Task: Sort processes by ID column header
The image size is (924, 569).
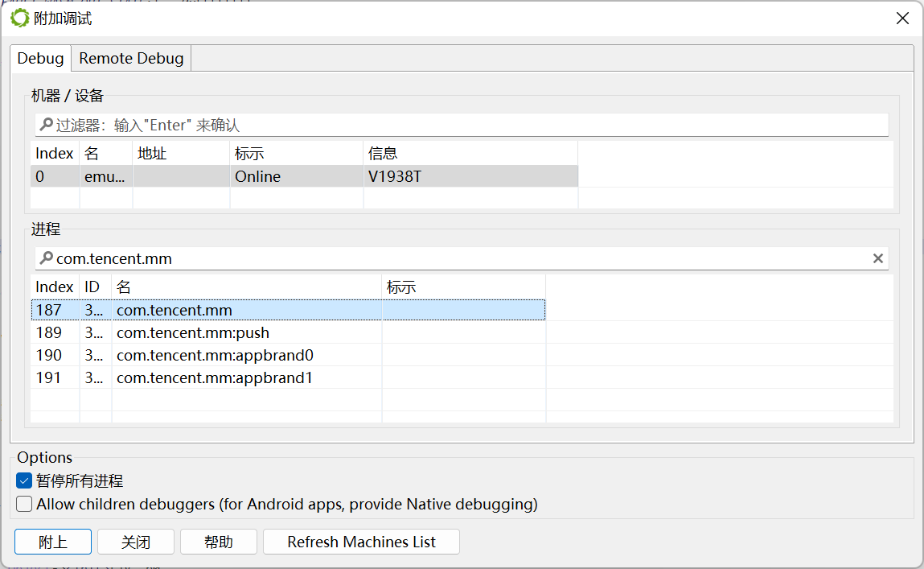Action: coord(96,287)
